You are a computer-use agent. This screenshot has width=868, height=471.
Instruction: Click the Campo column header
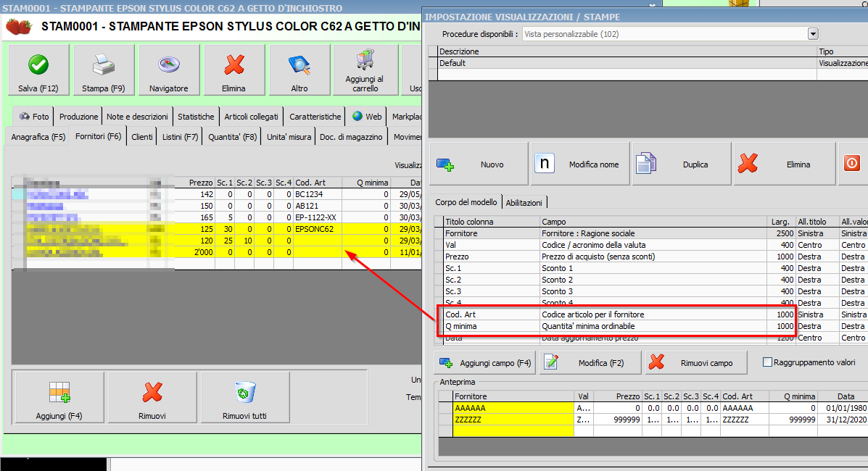pyautogui.click(x=654, y=222)
